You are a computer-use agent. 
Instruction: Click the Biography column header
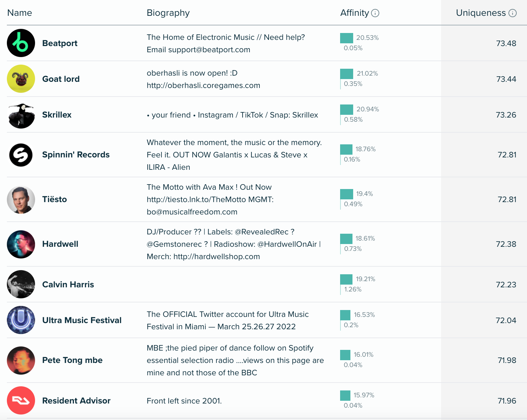pos(168,13)
